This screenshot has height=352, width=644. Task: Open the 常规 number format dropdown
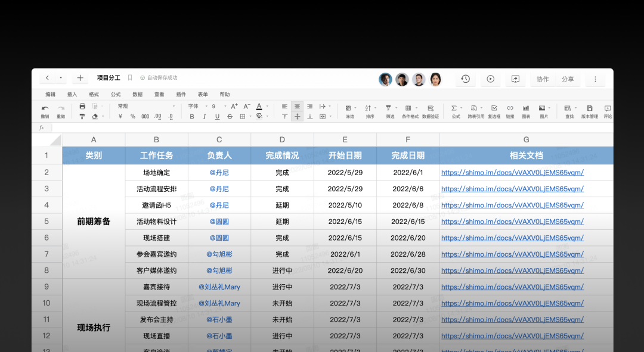(x=146, y=106)
